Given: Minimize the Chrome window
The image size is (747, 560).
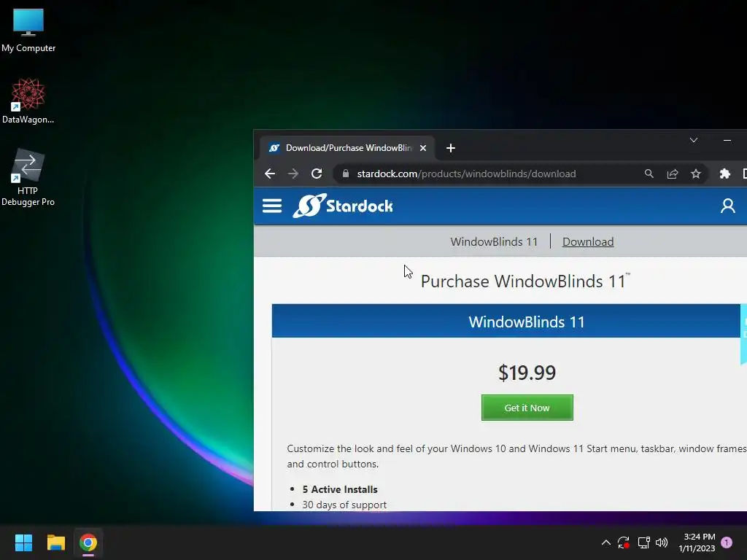Looking at the screenshot, I should click(727, 140).
